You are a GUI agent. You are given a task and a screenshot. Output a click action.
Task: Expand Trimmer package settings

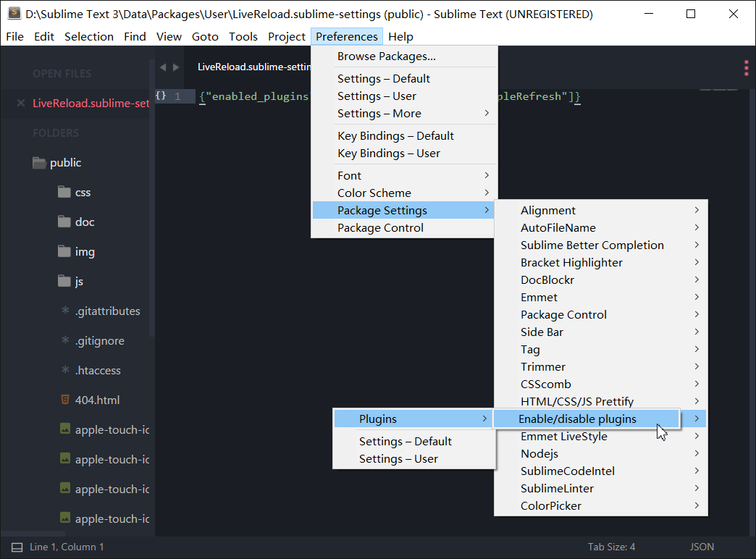pos(601,366)
